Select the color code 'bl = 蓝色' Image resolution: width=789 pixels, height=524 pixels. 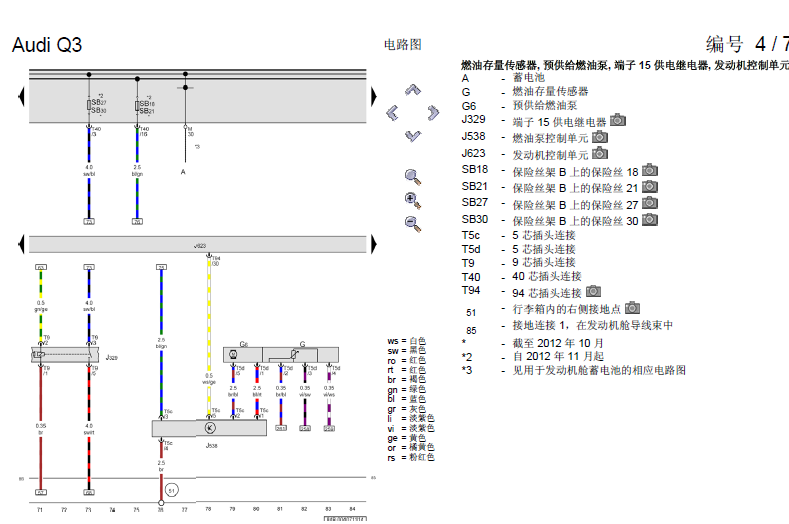(407, 399)
